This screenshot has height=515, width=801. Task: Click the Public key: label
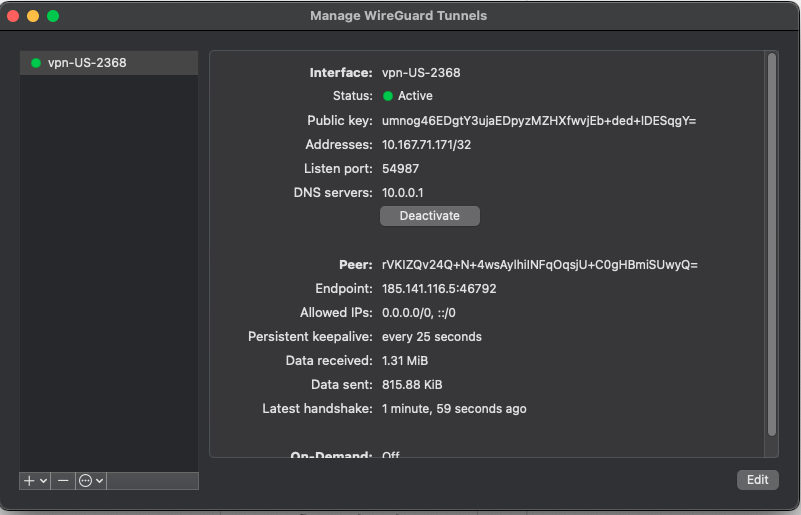(x=340, y=121)
